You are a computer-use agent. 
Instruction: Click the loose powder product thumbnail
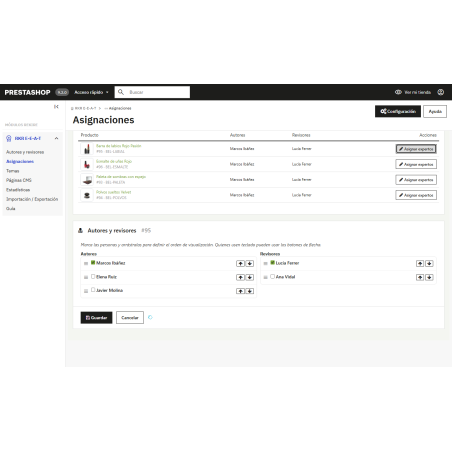pos(87,195)
